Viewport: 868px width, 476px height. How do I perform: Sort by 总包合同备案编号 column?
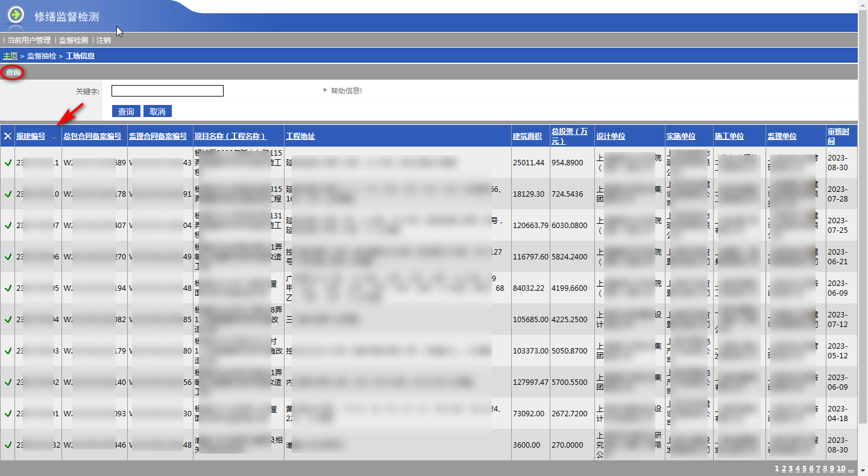point(92,136)
